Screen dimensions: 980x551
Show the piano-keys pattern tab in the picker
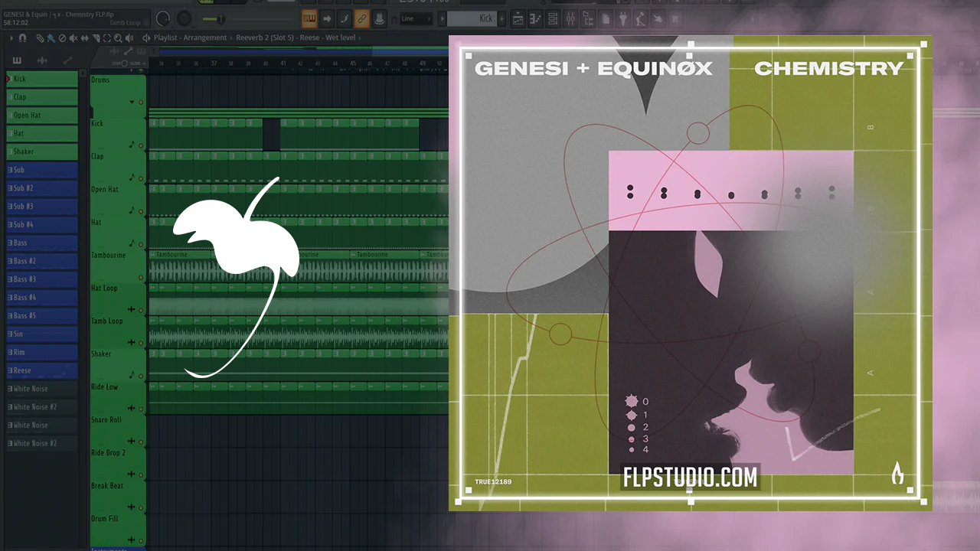(17, 60)
